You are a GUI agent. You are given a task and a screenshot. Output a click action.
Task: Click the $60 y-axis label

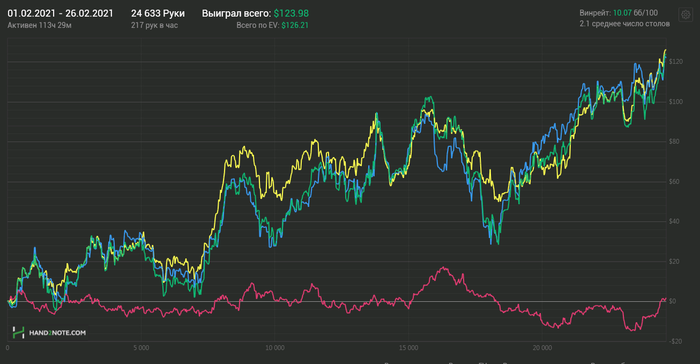(x=674, y=181)
